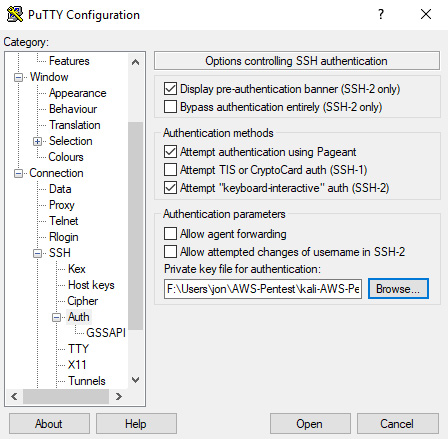Click Open to start session
Screen dimensions: 448x439
coord(310,424)
